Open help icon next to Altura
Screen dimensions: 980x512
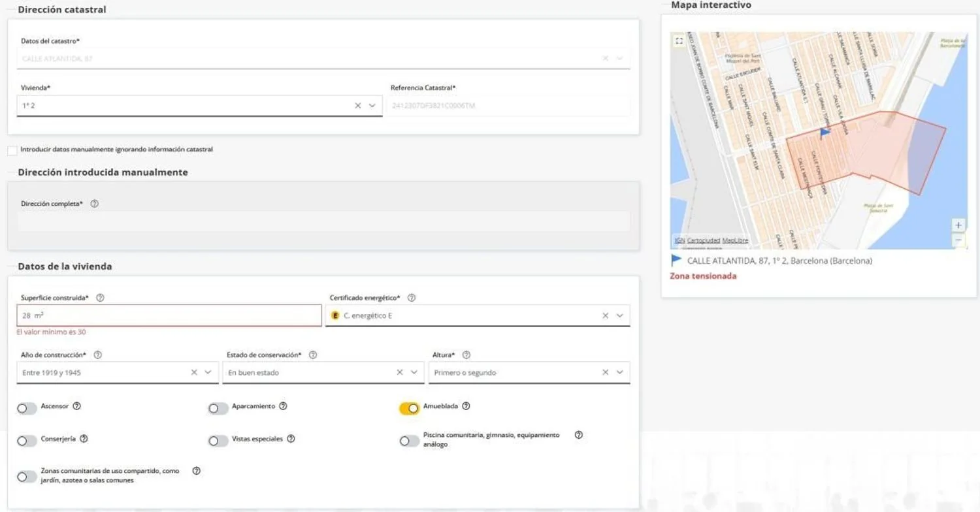[x=466, y=355]
